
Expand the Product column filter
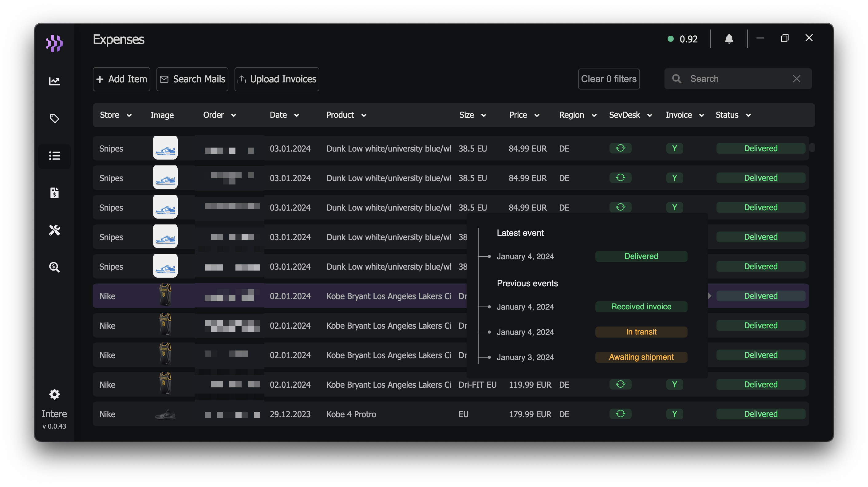coord(364,115)
